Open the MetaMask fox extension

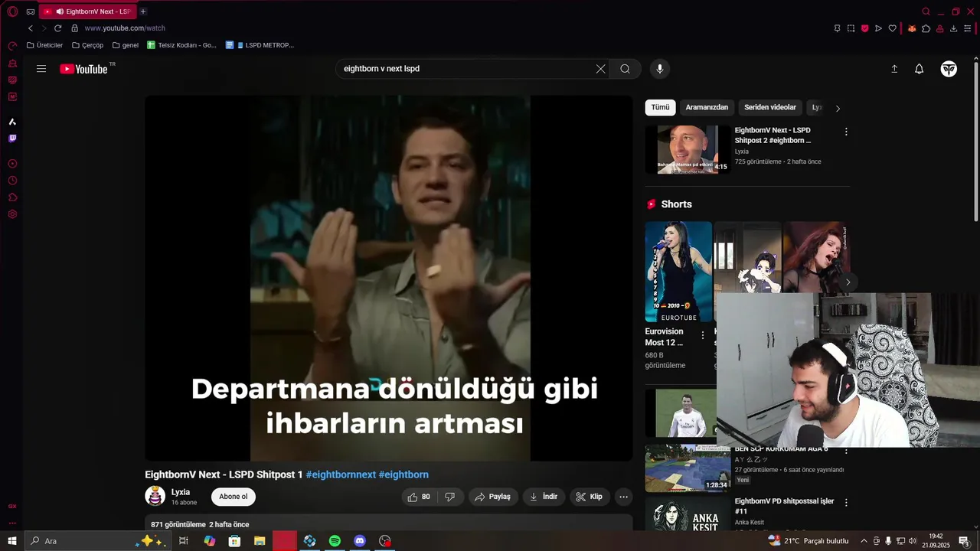point(912,28)
